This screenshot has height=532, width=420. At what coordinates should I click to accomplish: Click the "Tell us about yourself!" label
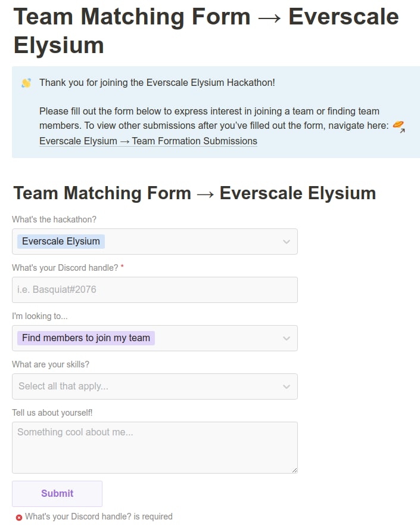pos(52,413)
